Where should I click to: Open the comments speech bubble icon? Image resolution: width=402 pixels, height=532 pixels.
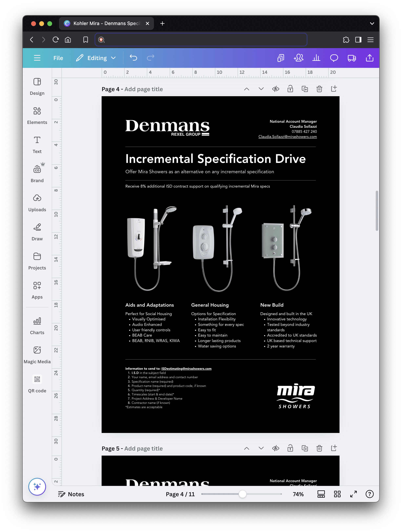[x=334, y=58]
